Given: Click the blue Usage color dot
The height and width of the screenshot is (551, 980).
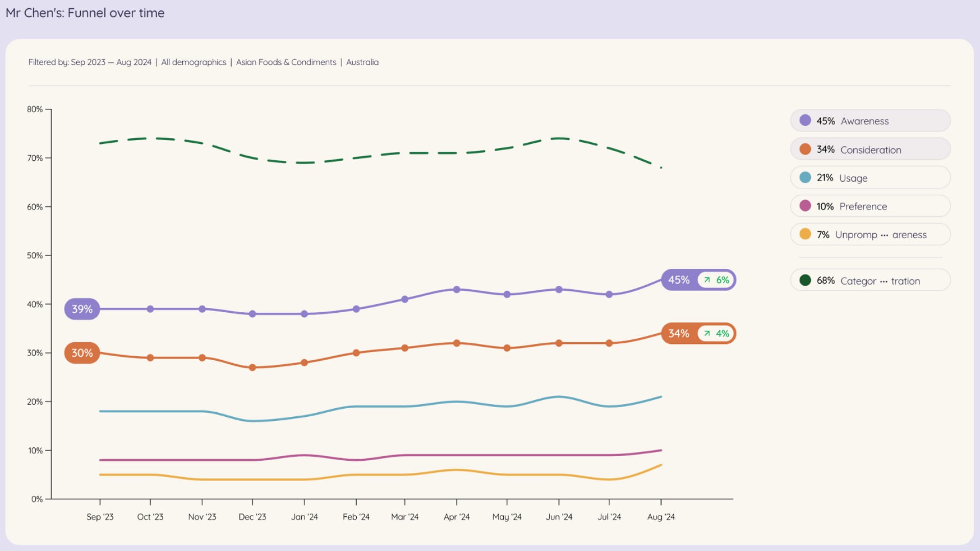Looking at the screenshot, I should pyautogui.click(x=805, y=178).
